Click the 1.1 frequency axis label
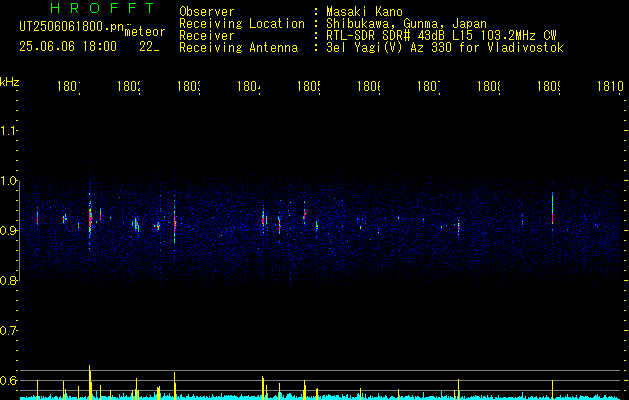 9,130
